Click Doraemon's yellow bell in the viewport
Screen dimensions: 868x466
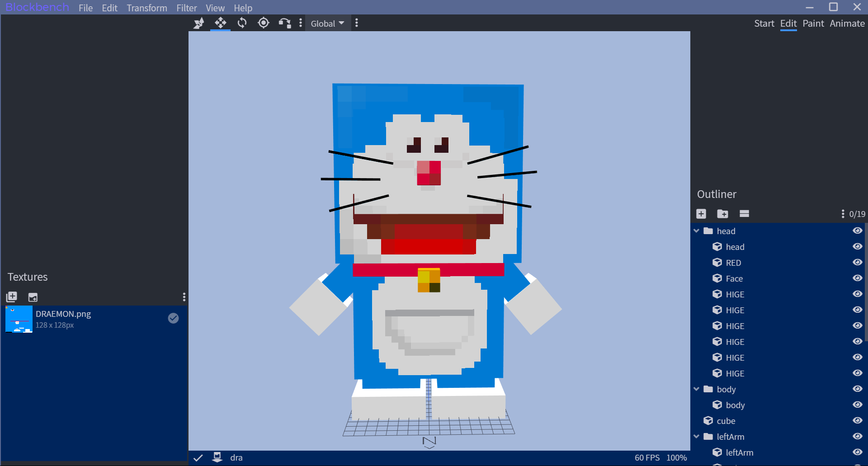pyautogui.click(x=429, y=281)
